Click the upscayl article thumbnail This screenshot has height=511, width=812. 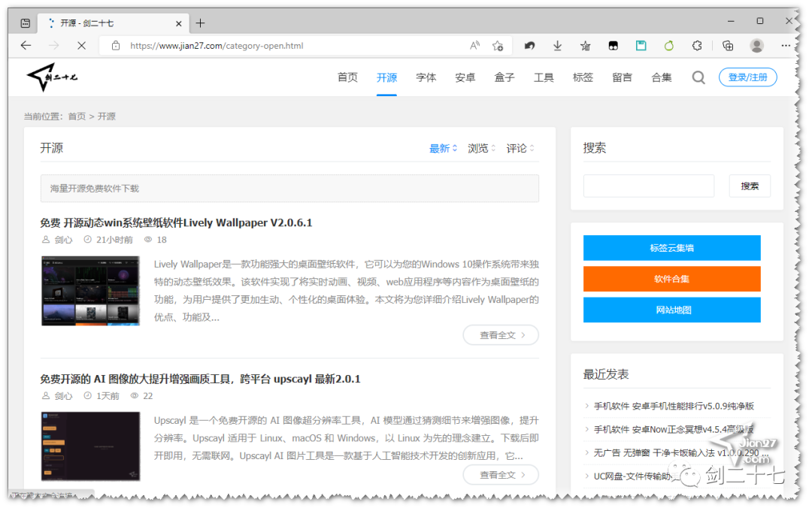pos(90,446)
